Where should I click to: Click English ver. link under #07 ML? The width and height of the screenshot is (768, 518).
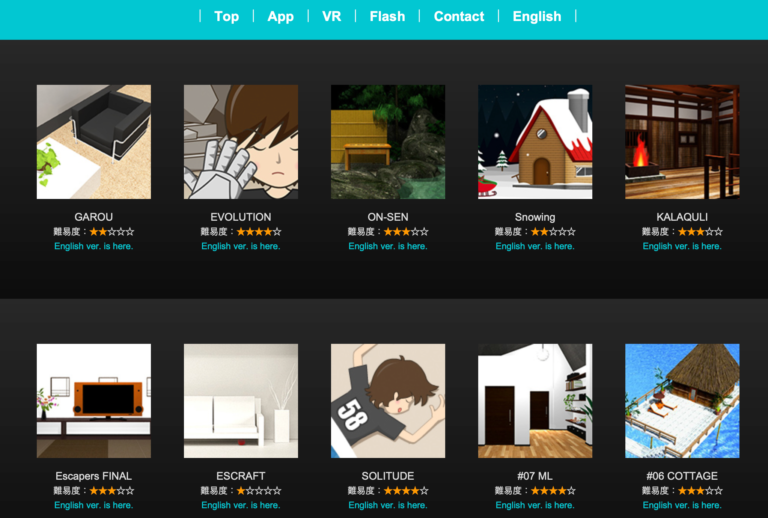535,505
